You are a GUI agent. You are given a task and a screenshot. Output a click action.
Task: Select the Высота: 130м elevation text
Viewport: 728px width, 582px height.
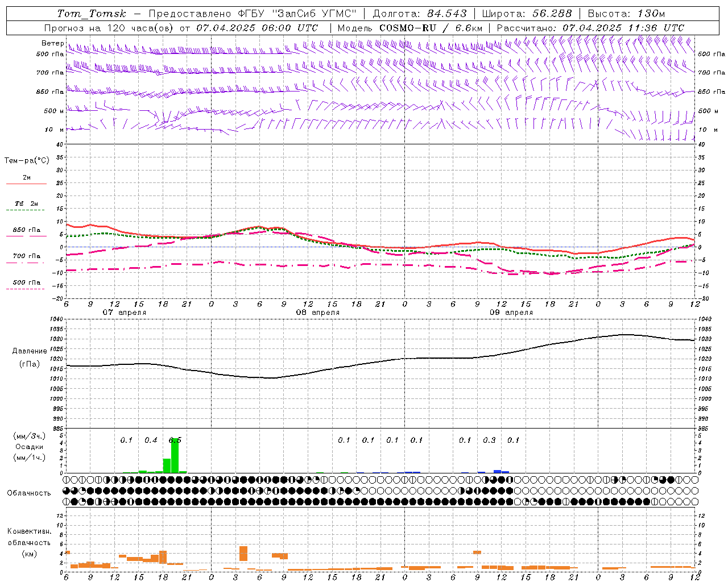626,14
